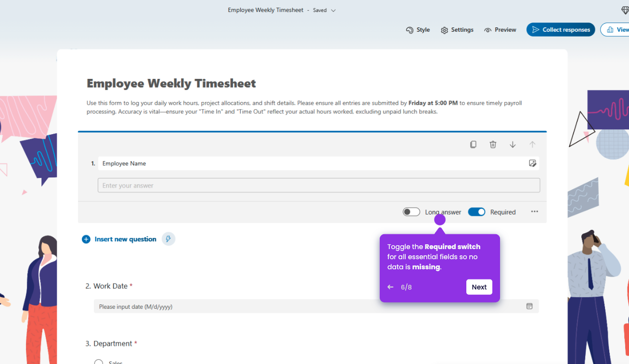
Task: Copy question 1 with the duplicate icon
Action: tap(473, 144)
